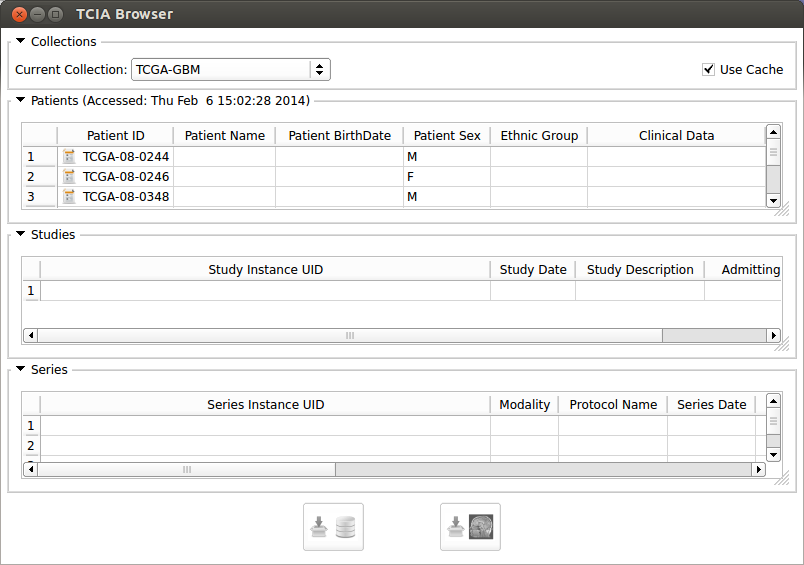This screenshot has height=565, width=804.
Task: Toggle the Use Cache checkbox
Action: (x=709, y=70)
